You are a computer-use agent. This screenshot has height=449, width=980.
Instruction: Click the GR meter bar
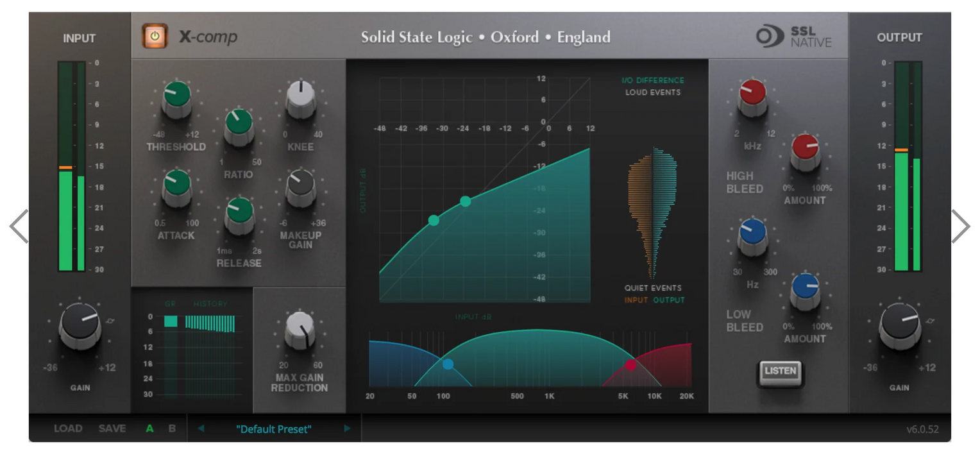[171, 321]
